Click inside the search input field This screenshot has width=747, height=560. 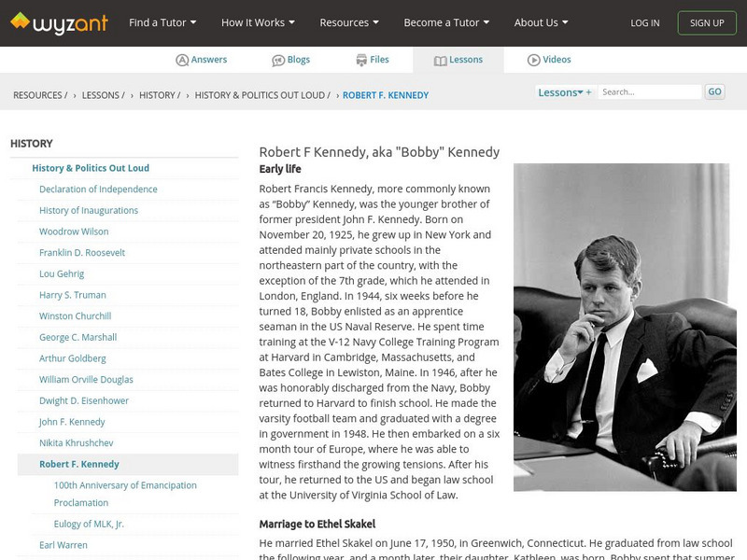point(651,91)
